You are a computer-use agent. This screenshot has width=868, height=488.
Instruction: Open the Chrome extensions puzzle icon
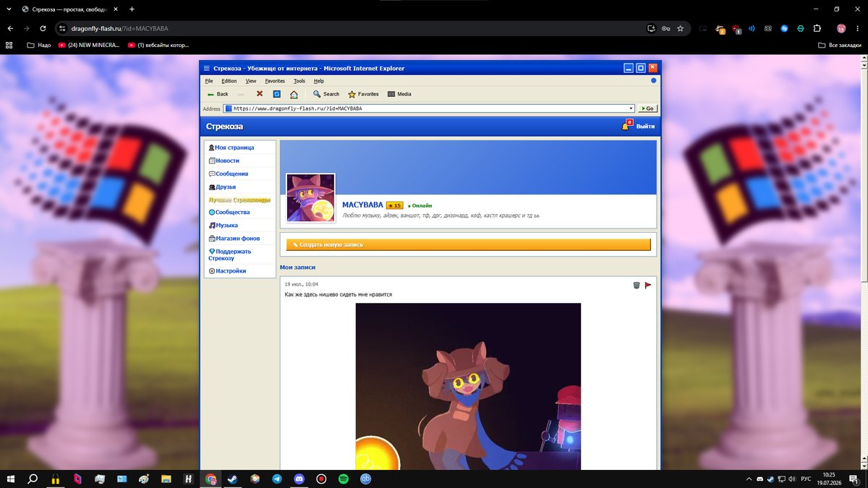817,29
